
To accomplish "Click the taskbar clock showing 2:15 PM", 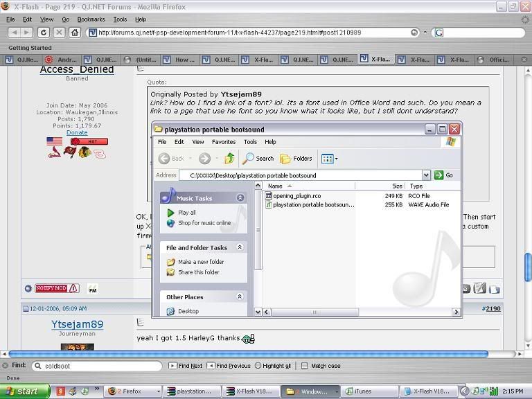I will pos(513,391).
